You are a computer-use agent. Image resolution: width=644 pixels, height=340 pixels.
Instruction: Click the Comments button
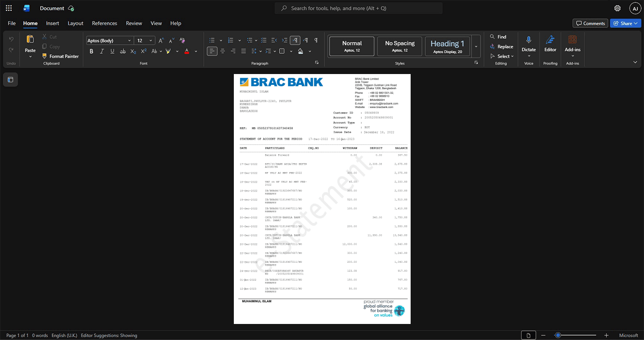(590, 23)
